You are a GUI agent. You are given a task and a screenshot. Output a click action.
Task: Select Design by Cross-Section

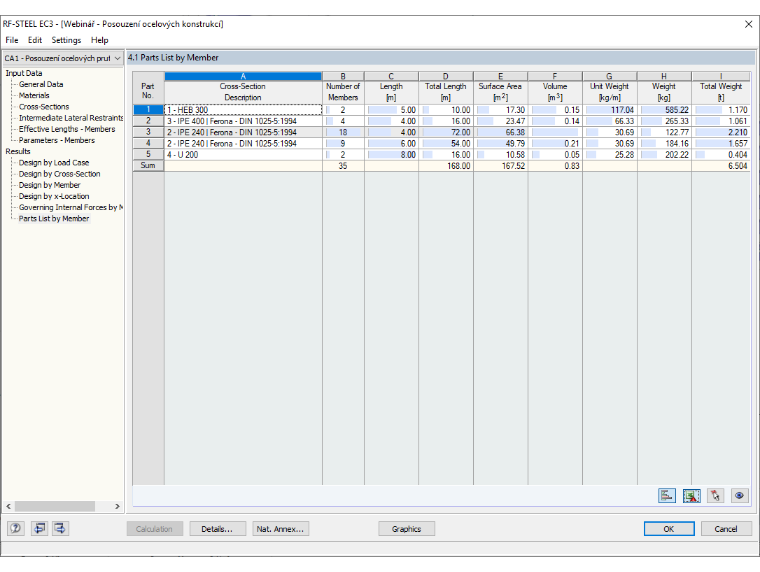click(x=60, y=174)
